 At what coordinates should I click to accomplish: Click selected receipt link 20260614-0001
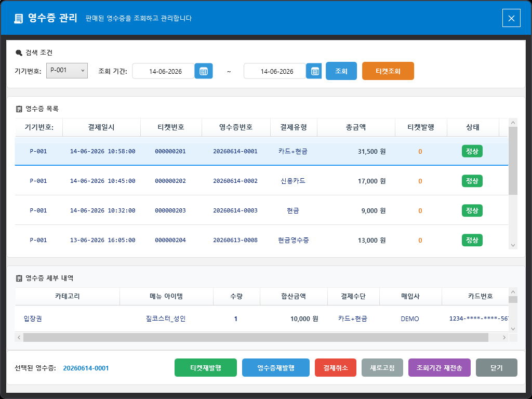pyautogui.click(x=86, y=368)
